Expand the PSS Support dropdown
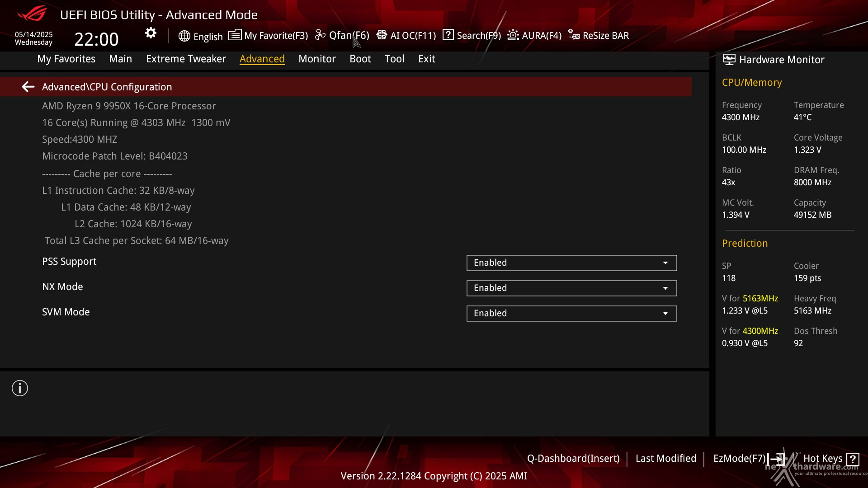 pos(571,263)
